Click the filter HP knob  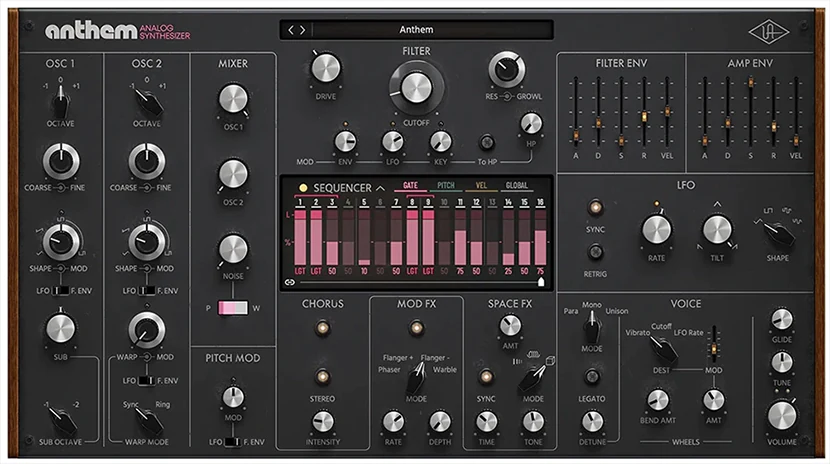coord(531,124)
